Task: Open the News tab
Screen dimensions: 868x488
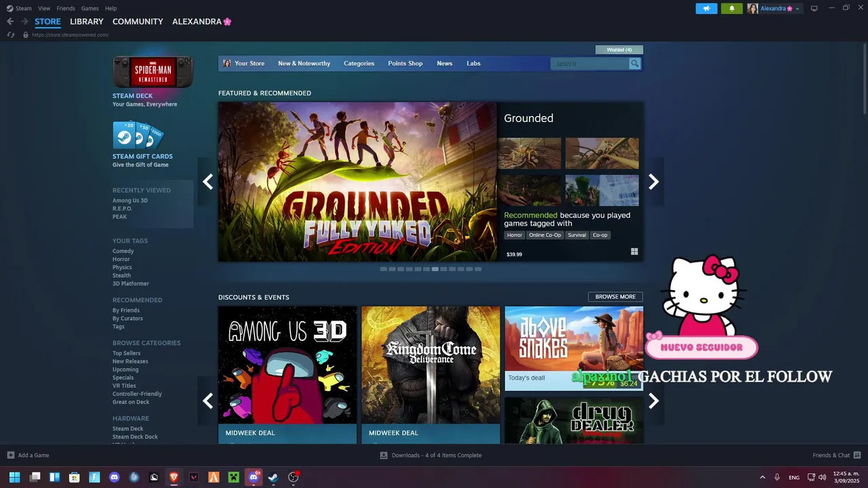Action: point(444,64)
